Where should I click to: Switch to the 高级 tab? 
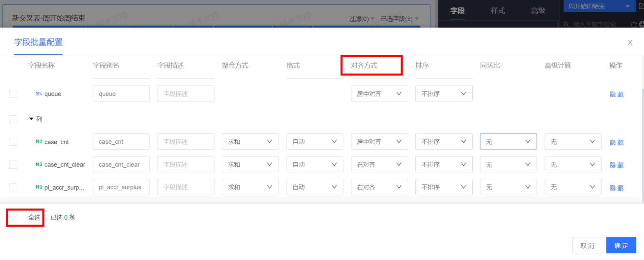pos(538,11)
